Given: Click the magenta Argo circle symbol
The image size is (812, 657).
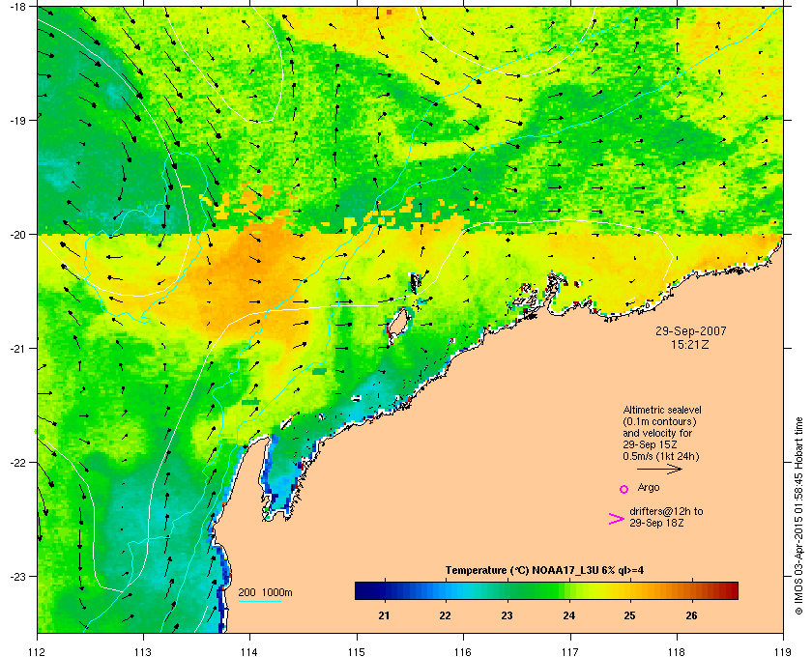Looking at the screenshot, I should point(624,489).
